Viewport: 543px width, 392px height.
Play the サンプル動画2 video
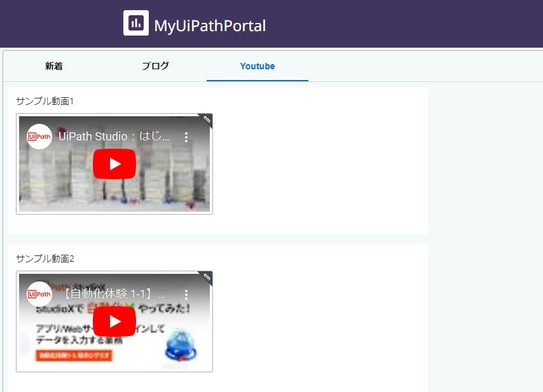(114, 321)
